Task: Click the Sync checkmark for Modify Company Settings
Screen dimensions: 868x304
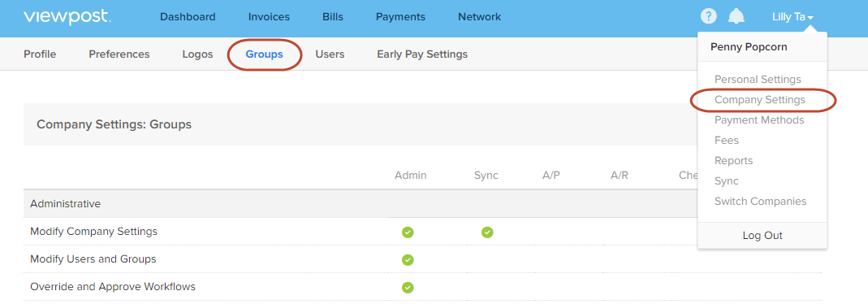Action: pyautogui.click(x=487, y=232)
